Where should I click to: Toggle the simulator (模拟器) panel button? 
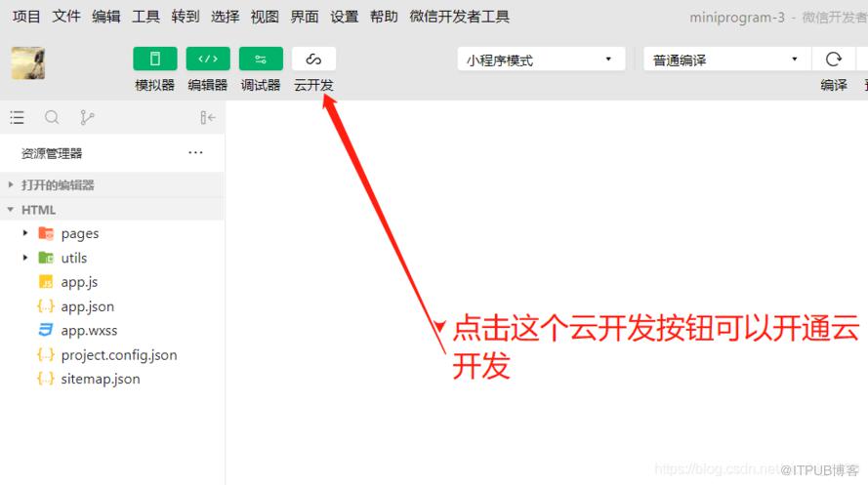click(155, 59)
